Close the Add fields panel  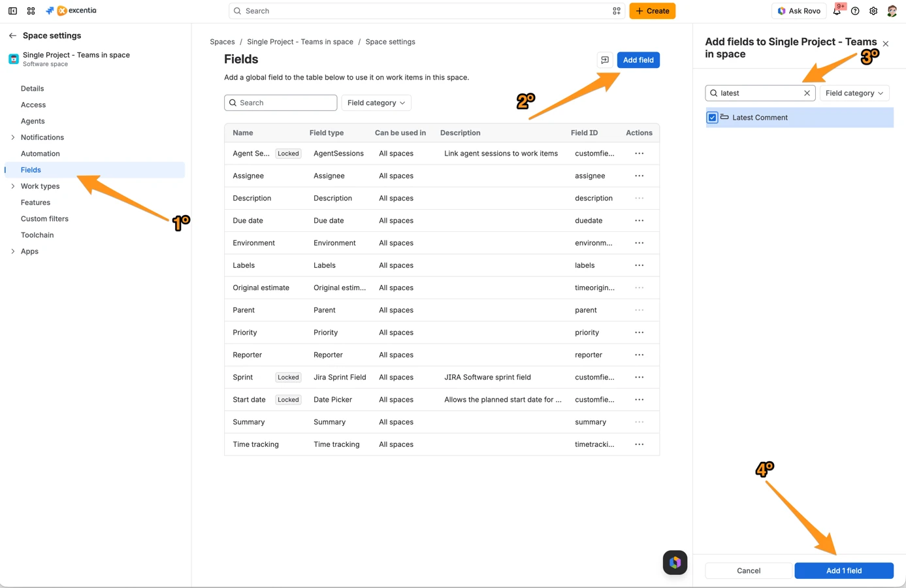pos(886,44)
